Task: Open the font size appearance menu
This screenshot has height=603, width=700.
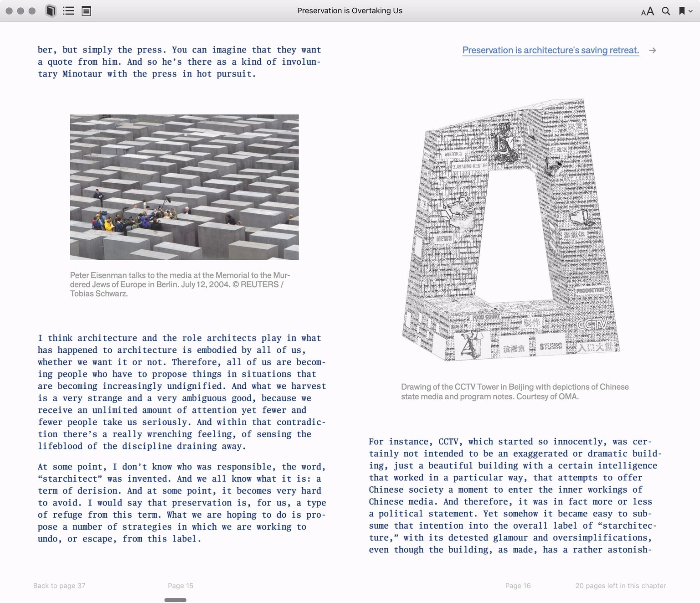Action: pos(647,11)
